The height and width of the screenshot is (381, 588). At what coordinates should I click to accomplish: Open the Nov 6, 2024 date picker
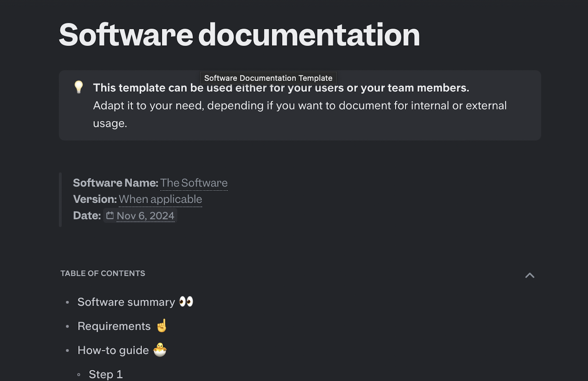(146, 216)
